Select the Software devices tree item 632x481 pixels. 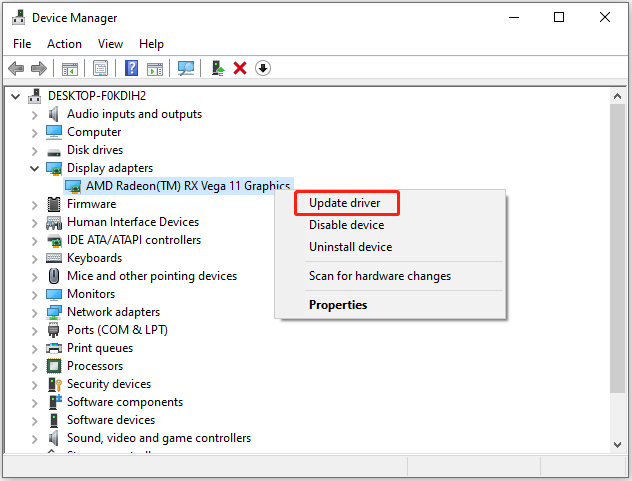pos(111,420)
